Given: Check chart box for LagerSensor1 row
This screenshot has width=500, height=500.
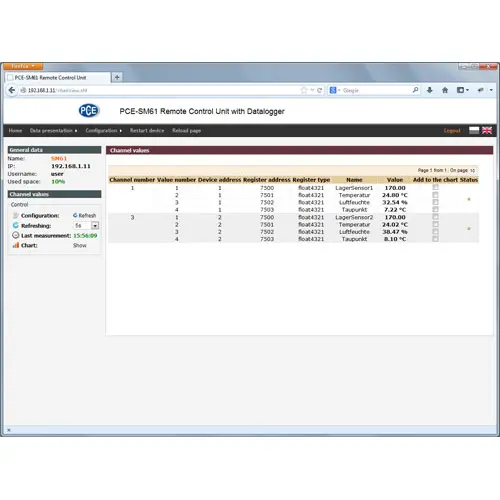Looking at the screenshot, I should (435, 188).
